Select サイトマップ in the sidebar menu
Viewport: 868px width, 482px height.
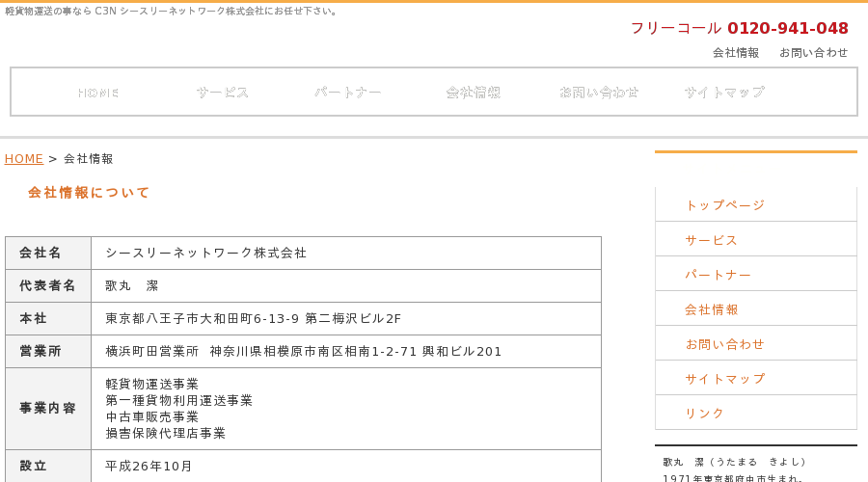pos(755,379)
